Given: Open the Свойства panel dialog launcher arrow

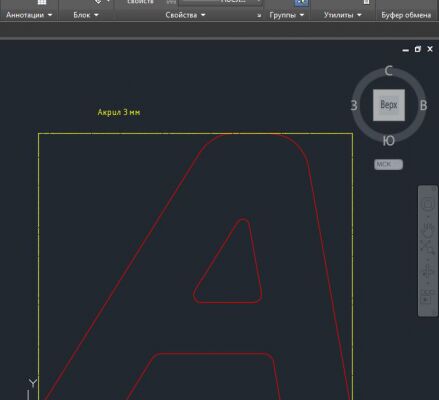Looking at the screenshot, I should [x=259, y=15].
